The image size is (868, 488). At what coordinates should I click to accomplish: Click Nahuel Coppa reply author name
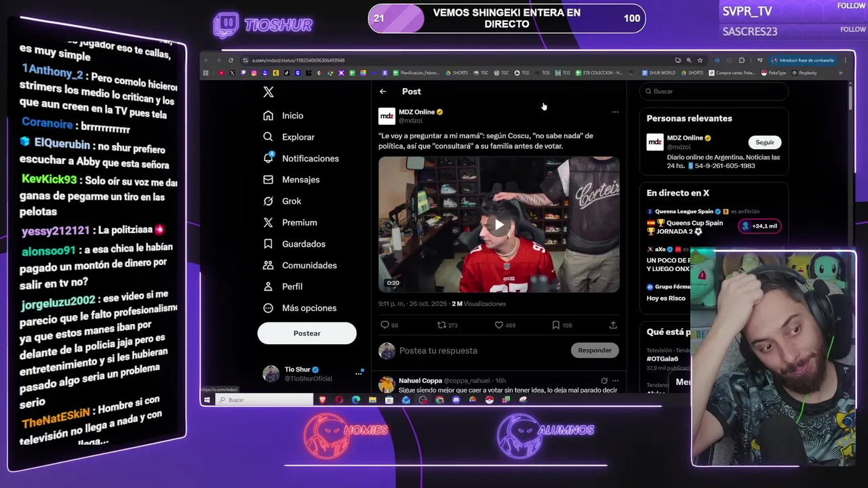click(420, 381)
